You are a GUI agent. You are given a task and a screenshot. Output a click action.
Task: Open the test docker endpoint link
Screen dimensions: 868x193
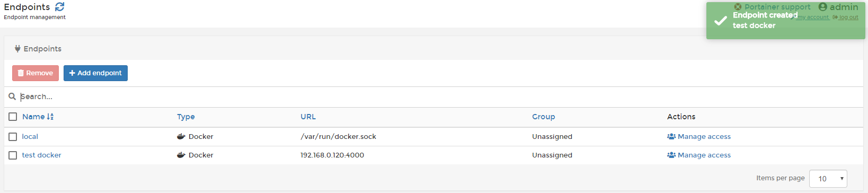point(41,155)
